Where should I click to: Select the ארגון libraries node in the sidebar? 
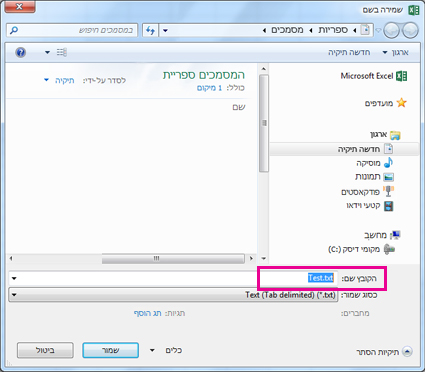[378, 135]
